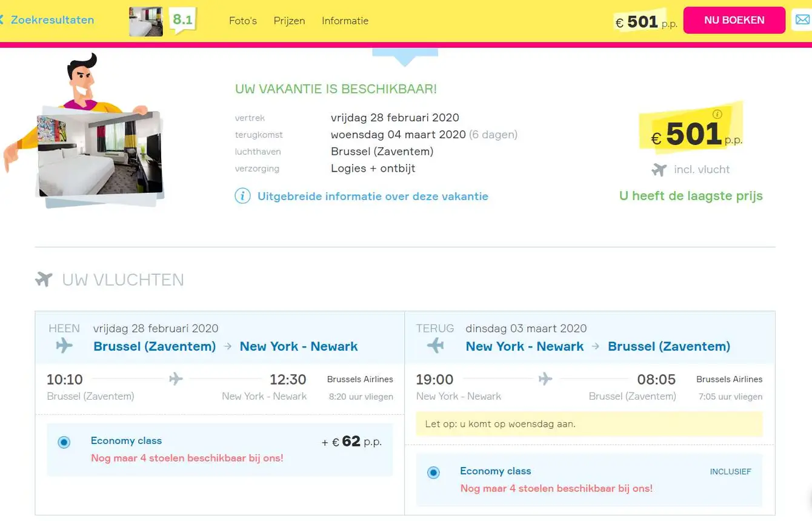This screenshot has width=812, height=521.
Task: Switch to the Prijzen tab
Action: point(289,21)
